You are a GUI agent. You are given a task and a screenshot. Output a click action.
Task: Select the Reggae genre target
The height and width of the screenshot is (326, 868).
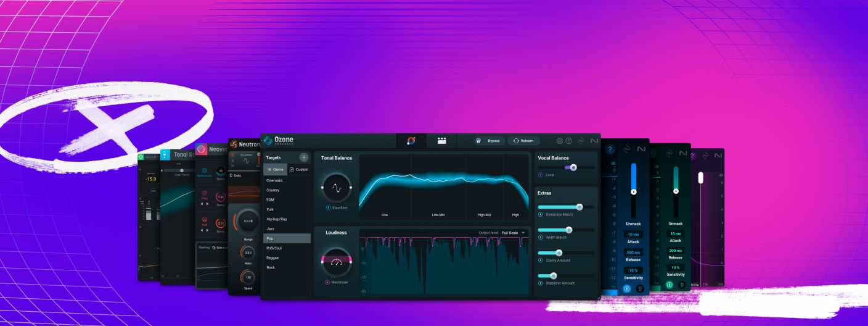(x=287, y=257)
